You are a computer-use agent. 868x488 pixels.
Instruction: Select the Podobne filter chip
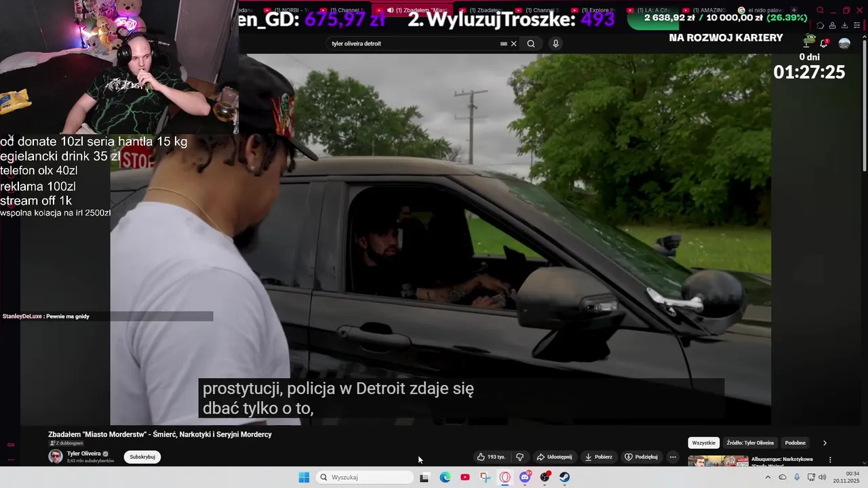point(795,443)
